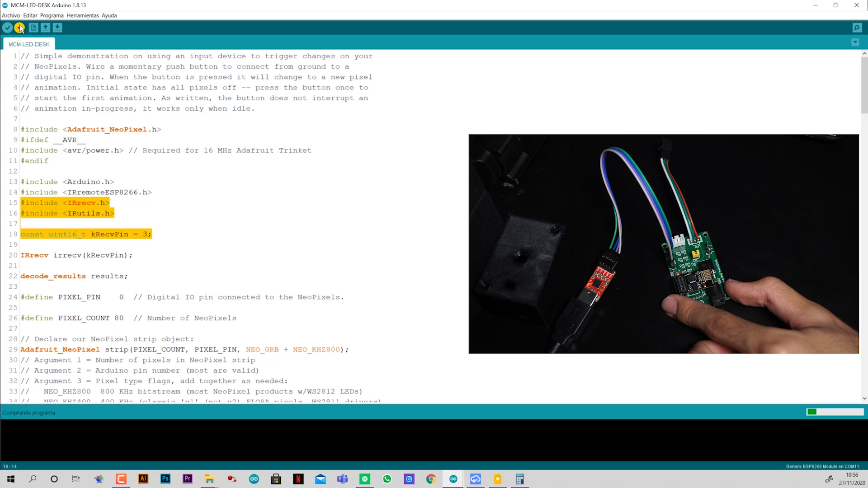Upload the sketch to the board
The height and width of the screenshot is (488, 868).
click(x=19, y=28)
